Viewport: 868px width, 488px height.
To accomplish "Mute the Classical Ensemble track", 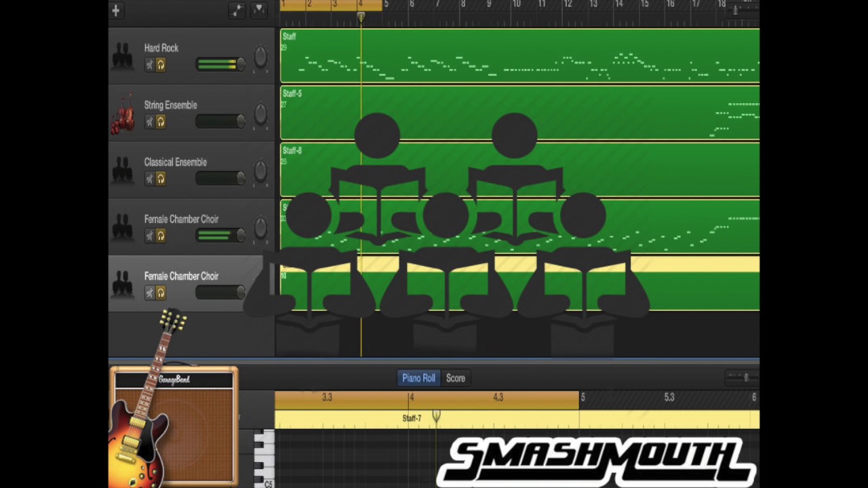I will coord(149,178).
